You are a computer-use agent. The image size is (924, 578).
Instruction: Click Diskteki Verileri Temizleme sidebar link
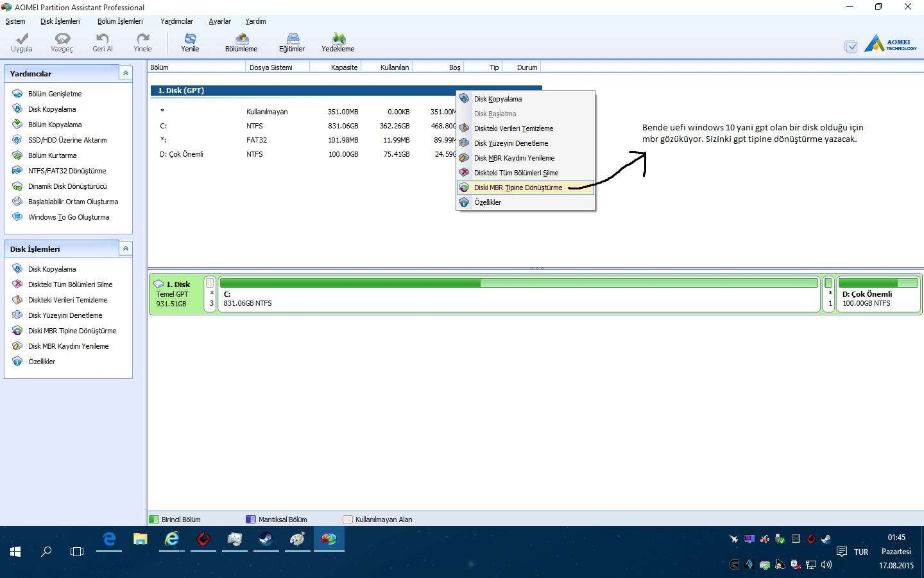[68, 300]
